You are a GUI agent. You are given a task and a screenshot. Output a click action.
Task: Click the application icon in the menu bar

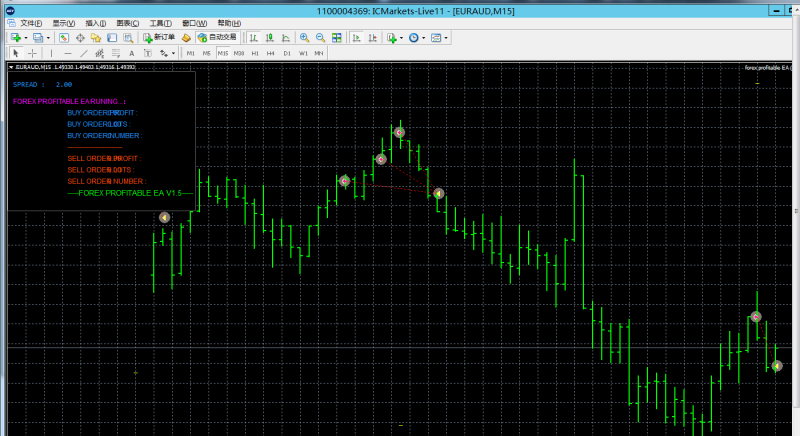[x=11, y=23]
